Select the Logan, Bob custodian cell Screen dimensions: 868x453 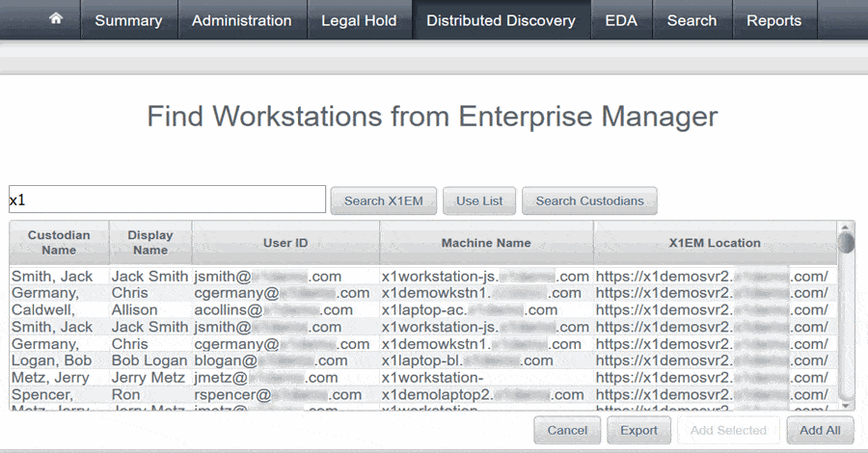(59, 360)
